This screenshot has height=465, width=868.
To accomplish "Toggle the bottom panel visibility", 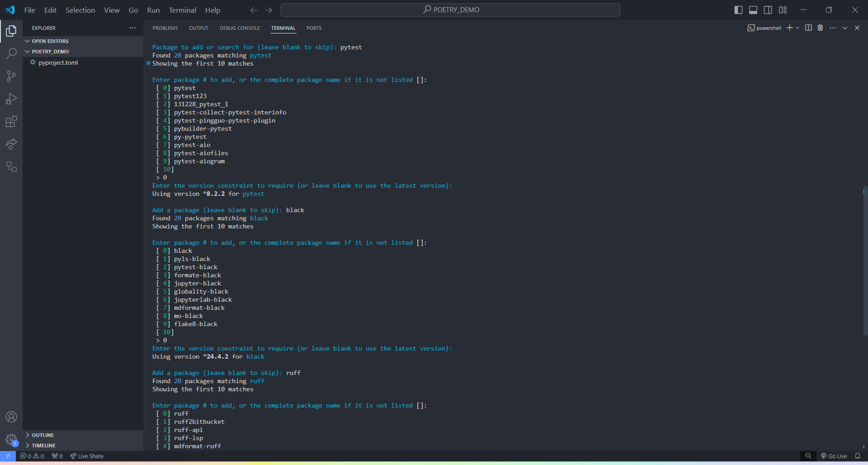I will (753, 10).
